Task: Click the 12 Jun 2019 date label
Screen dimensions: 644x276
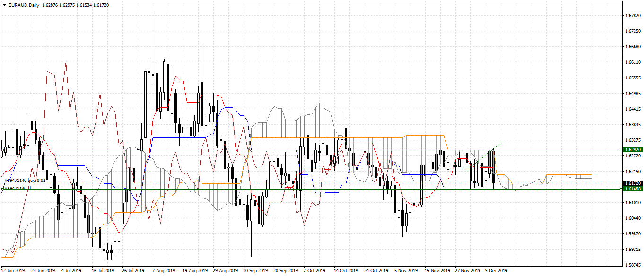Action: coord(13,271)
